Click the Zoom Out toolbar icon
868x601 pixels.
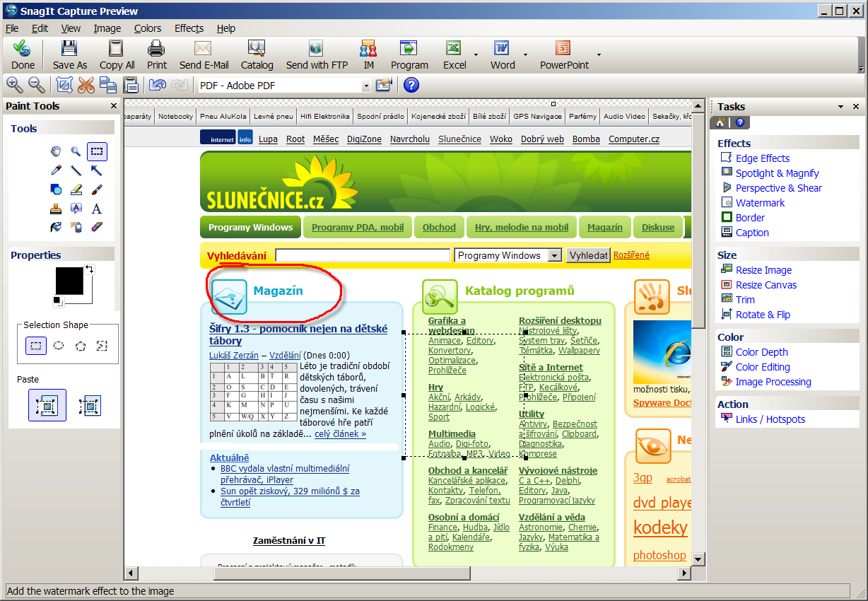[36, 85]
